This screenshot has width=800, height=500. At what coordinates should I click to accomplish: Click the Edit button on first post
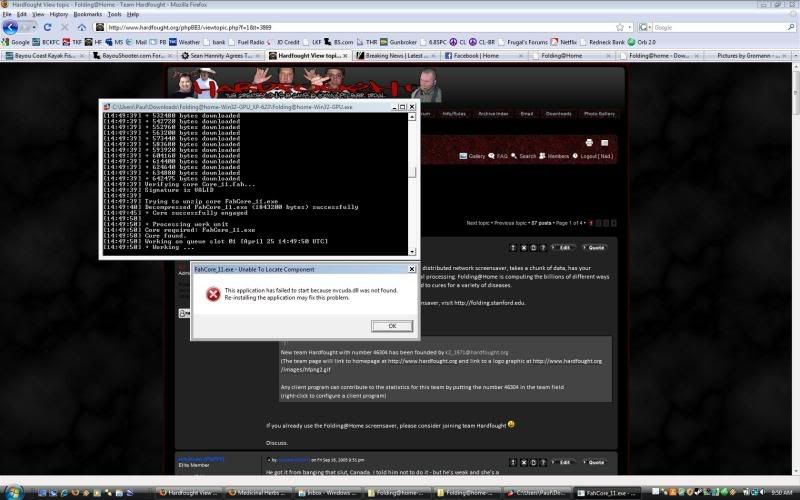(x=562, y=247)
